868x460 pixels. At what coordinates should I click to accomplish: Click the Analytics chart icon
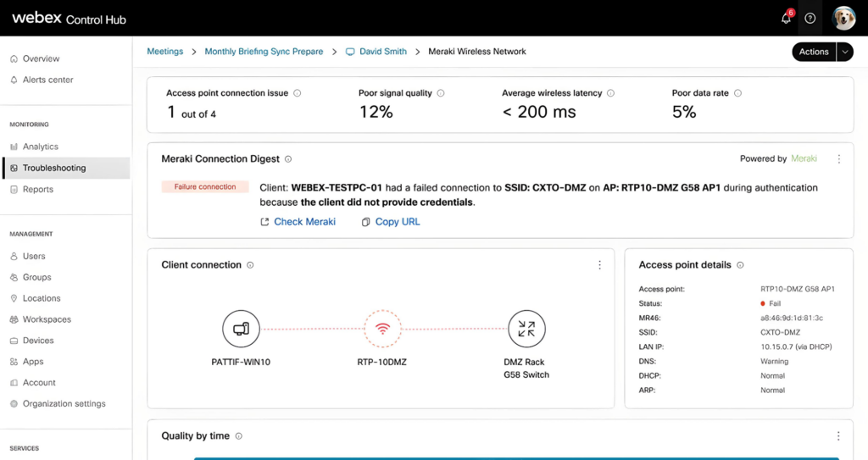(14, 147)
